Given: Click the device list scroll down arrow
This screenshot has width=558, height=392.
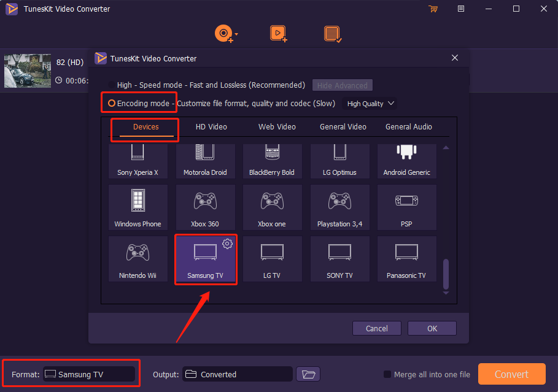Looking at the screenshot, I should [446, 293].
